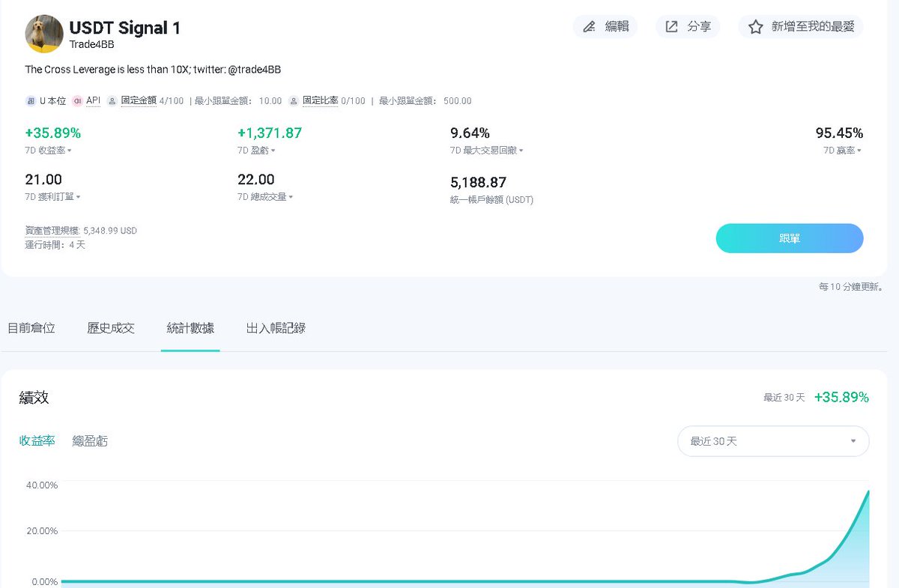
Task: Click the 0.00% chart axis label
Action: (44, 582)
